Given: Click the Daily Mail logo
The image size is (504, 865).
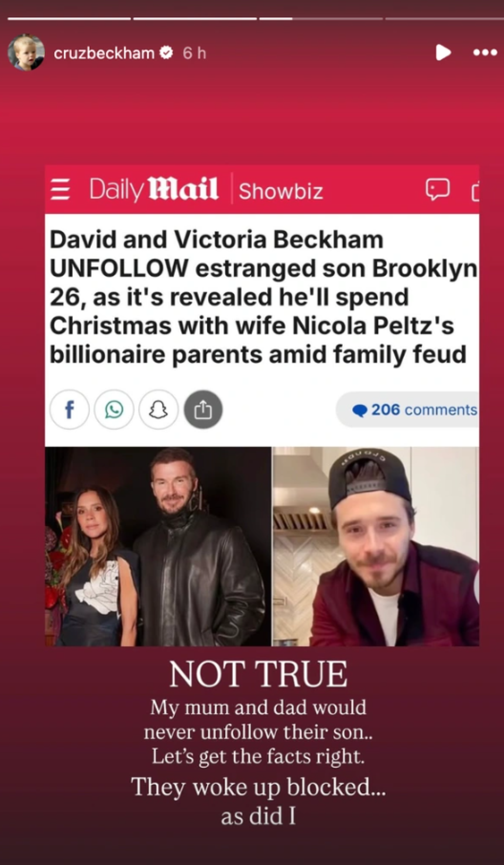Looking at the screenshot, I should 154,189.
